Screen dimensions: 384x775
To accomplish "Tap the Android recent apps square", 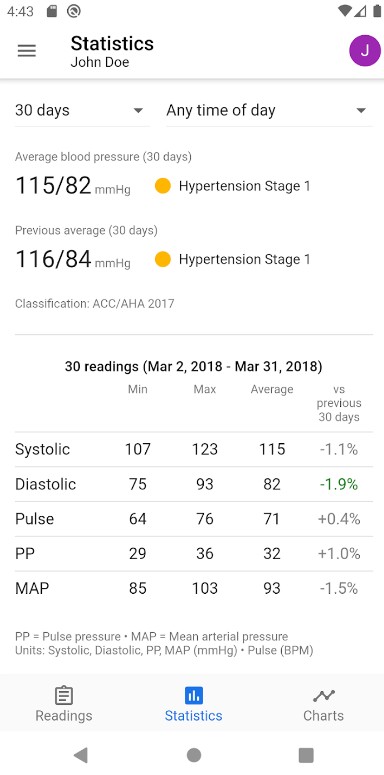I will tap(306, 755).
